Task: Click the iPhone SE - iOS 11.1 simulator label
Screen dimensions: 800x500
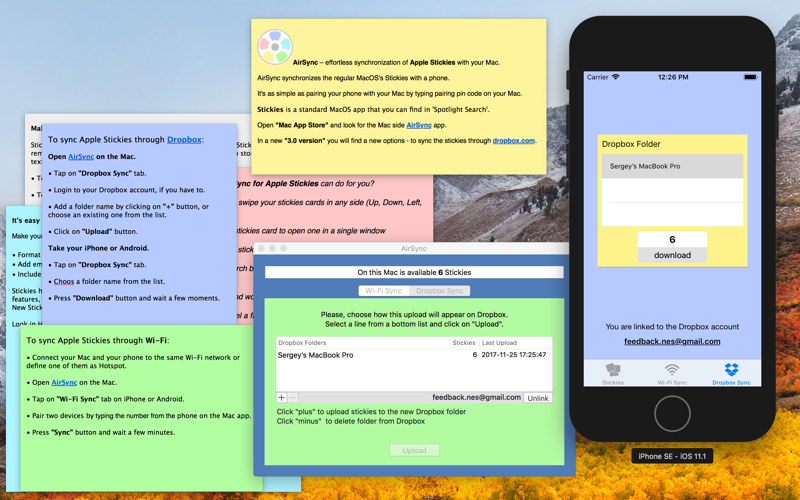Action: [672, 456]
